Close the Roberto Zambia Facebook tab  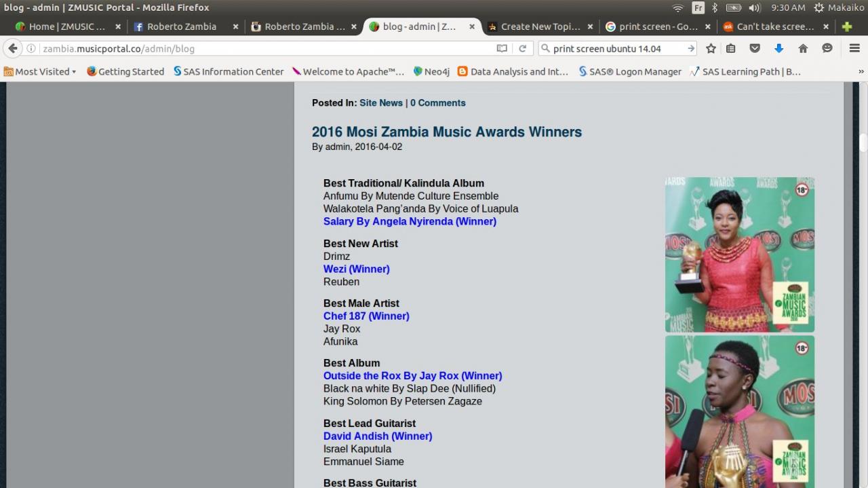click(236, 26)
